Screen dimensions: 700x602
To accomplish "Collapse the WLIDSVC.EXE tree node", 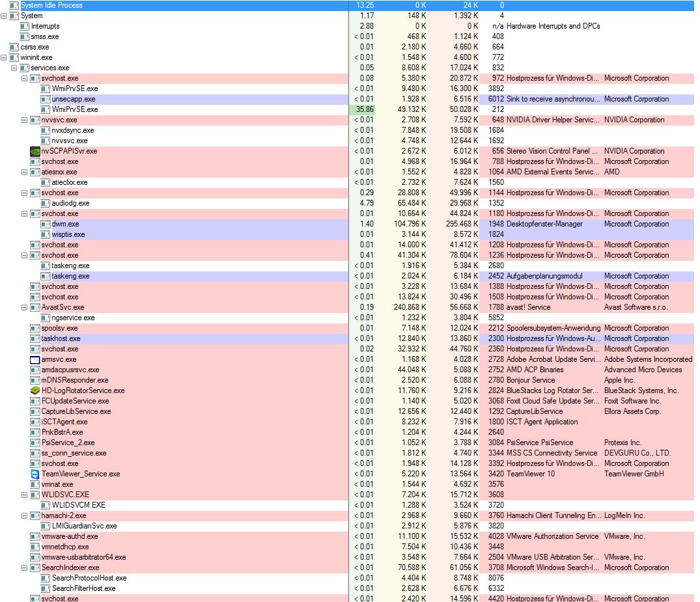I will [x=25, y=495].
